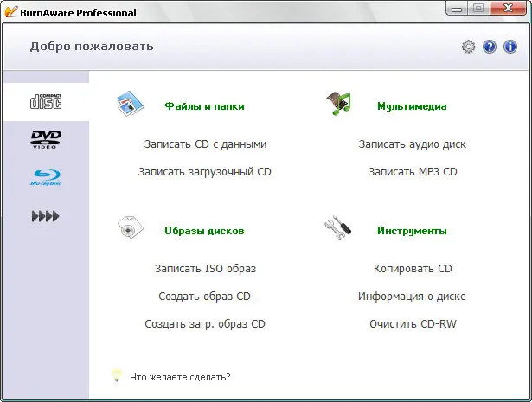Click the blue question mark help icon

point(490,47)
